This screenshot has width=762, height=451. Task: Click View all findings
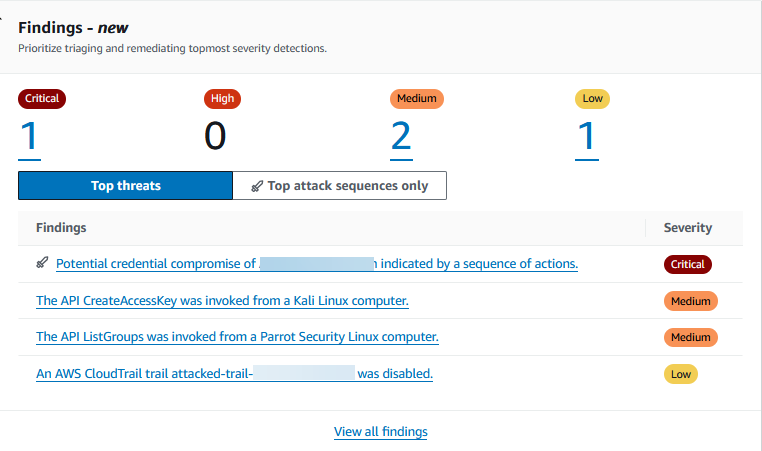[381, 432]
